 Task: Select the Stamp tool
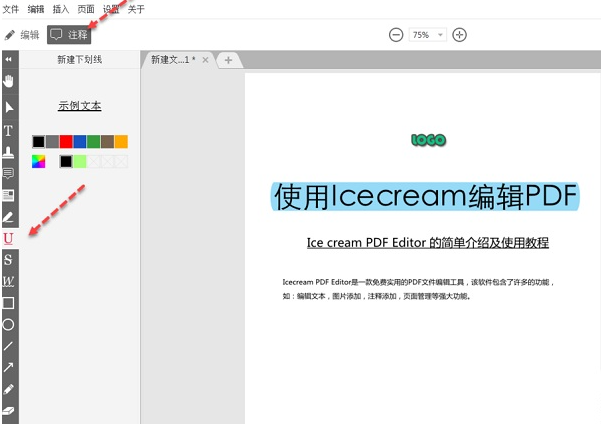(x=8, y=152)
